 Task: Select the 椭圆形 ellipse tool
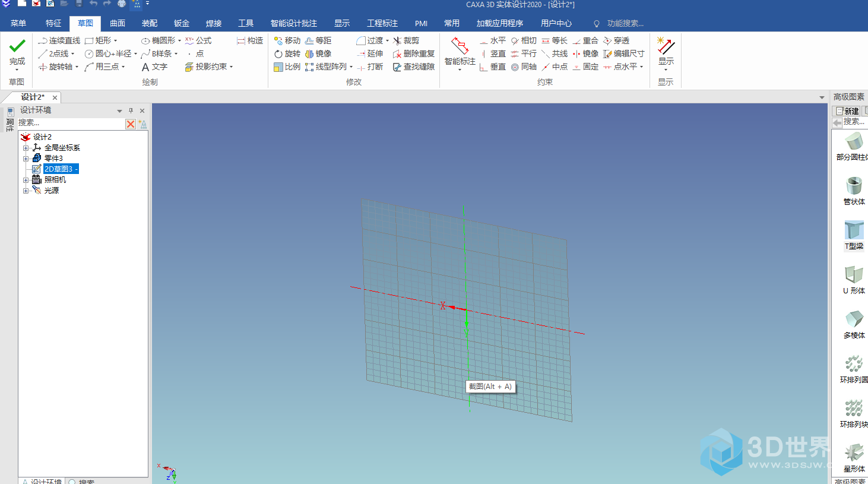click(x=159, y=40)
